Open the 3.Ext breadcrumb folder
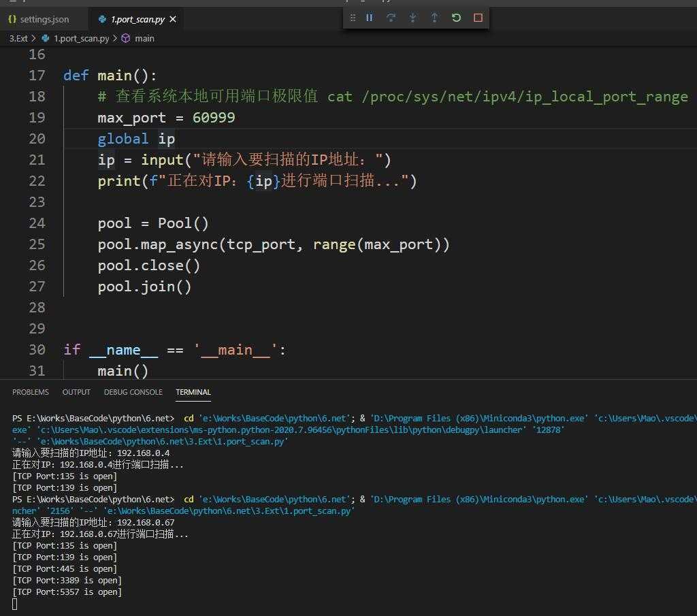The width and height of the screenshot is (697, 616). click(18, 39)
